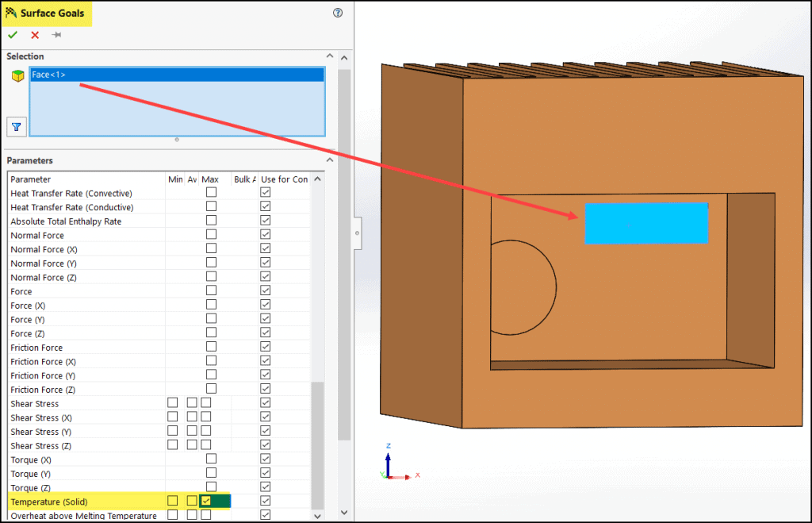
Task: Click the panel splitter handle
Action: [358, 233]
